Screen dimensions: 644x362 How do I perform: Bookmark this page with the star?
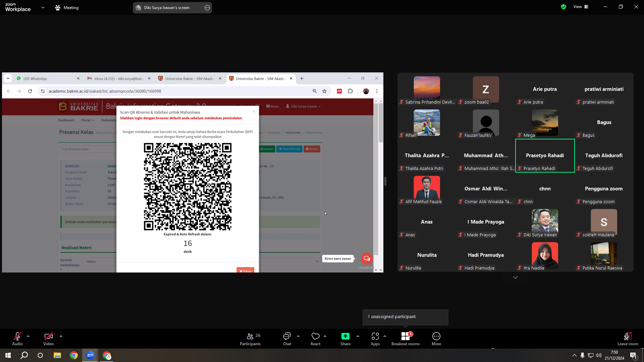coord(324,91)
